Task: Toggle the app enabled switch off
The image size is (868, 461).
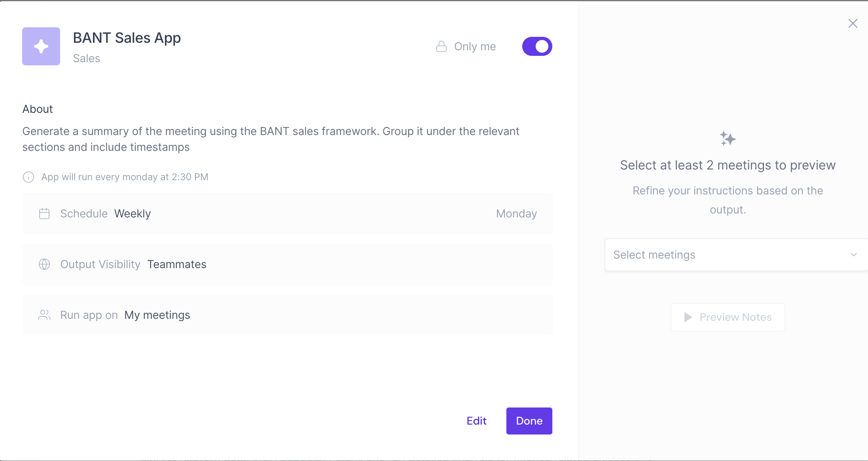Action: (537, 46)
